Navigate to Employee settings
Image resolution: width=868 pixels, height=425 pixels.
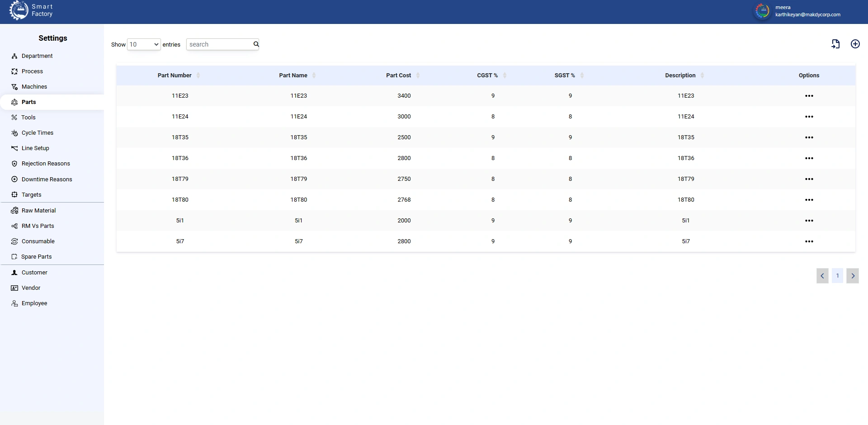pyautogui.click(x=34, y=303)
